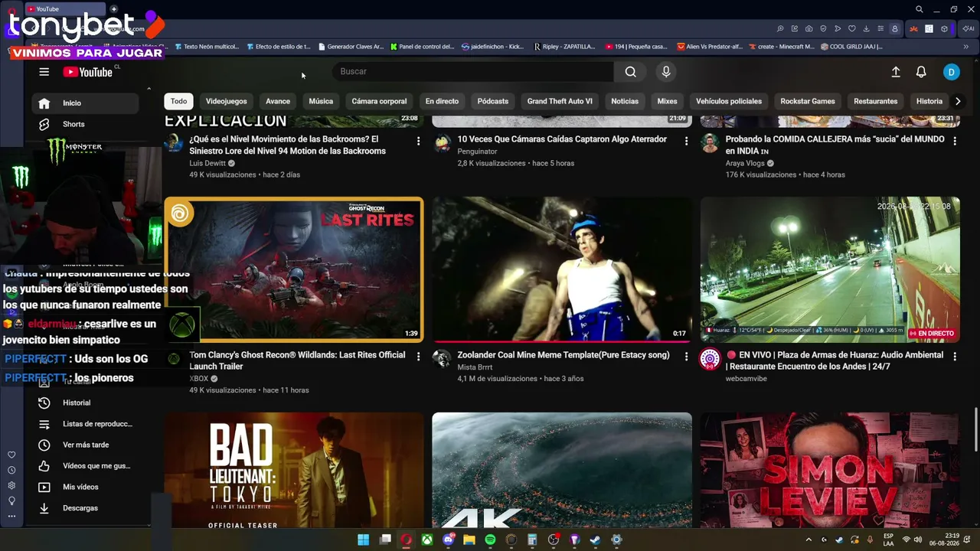The image size is (980, 551).
Task: Open the browser sidebar settings gear
Action: pos(11,485)
